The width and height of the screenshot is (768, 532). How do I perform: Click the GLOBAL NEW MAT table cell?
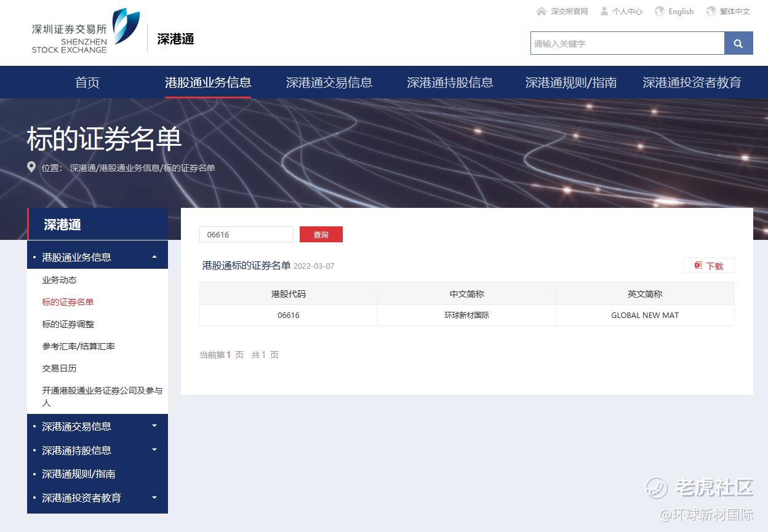coord(645,316)
